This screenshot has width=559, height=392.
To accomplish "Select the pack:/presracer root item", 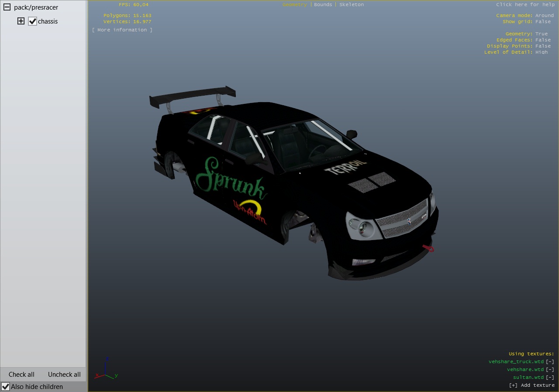I will pos(36,7).
